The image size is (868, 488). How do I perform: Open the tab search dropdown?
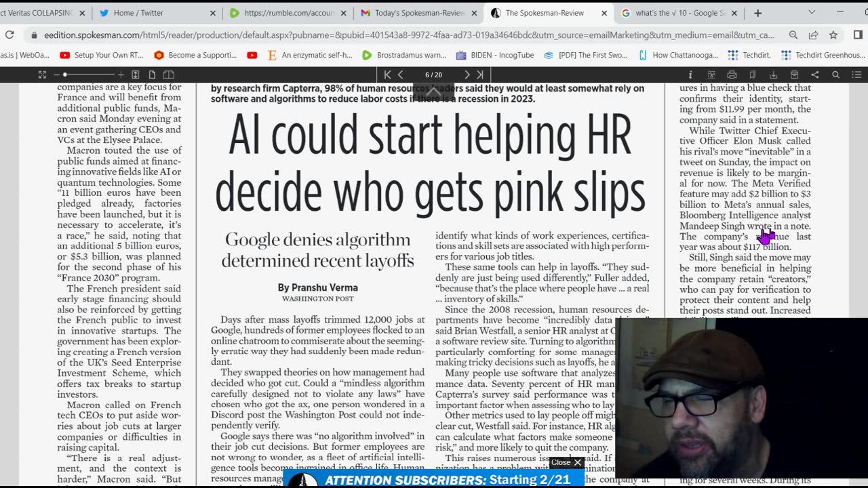[812, 12]
